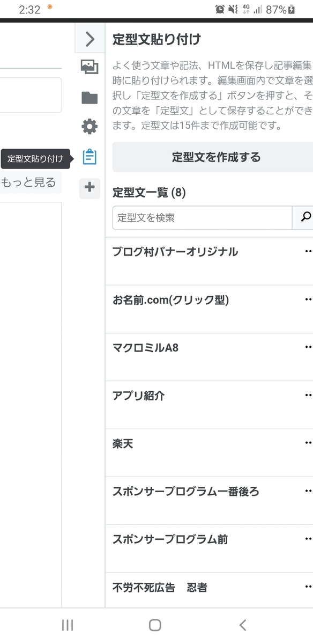Open the image insertion panel icon
This screenshot has height=644, width=313.
pyautogui.click(x=90, y=68)
